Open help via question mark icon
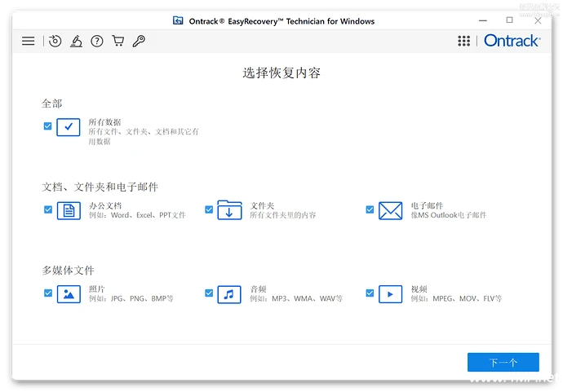 pos(97,41)
